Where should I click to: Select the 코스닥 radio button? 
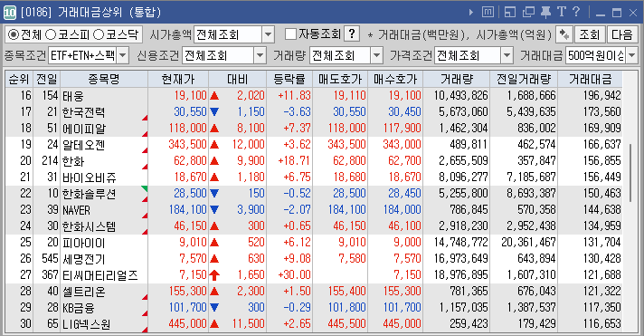pyautogui.click(x=99, y=34)
